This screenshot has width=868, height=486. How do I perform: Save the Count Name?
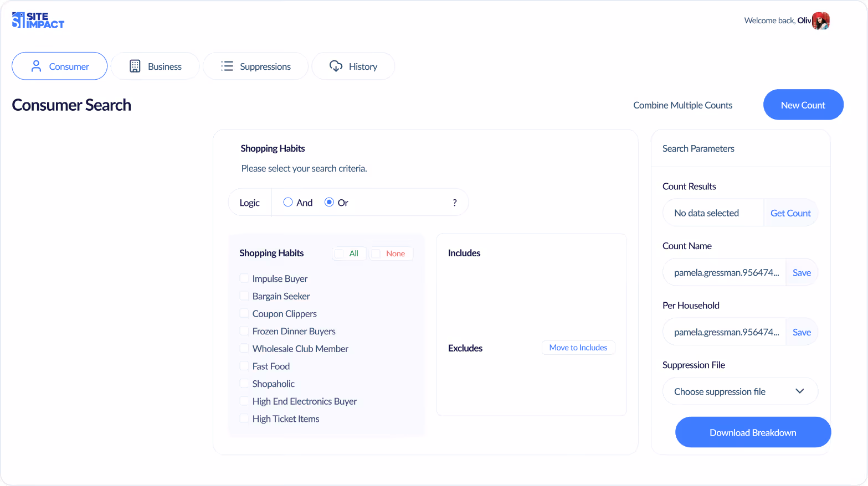(802, 272)
